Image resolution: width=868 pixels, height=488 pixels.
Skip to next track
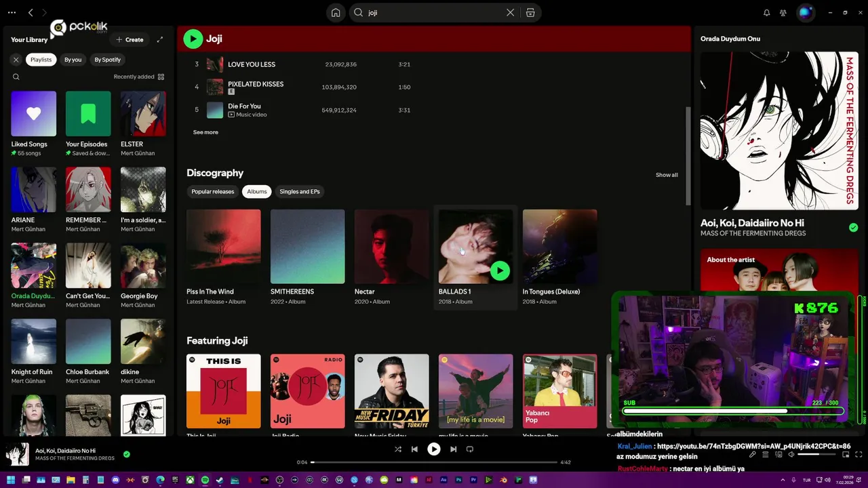tap(453, 449)
